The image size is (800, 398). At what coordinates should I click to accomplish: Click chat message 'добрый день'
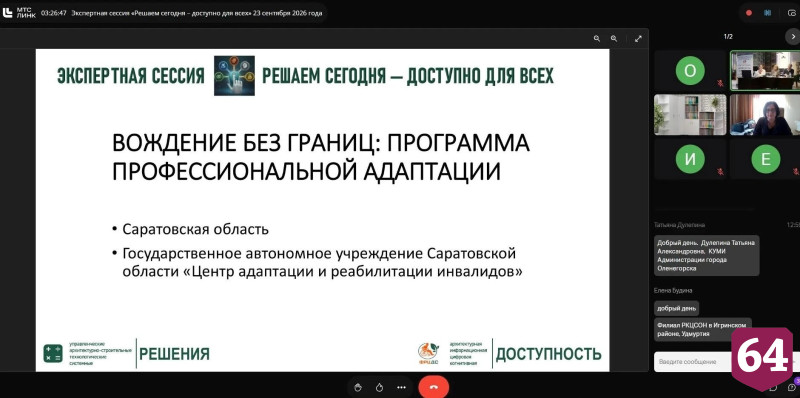(677, 308)
